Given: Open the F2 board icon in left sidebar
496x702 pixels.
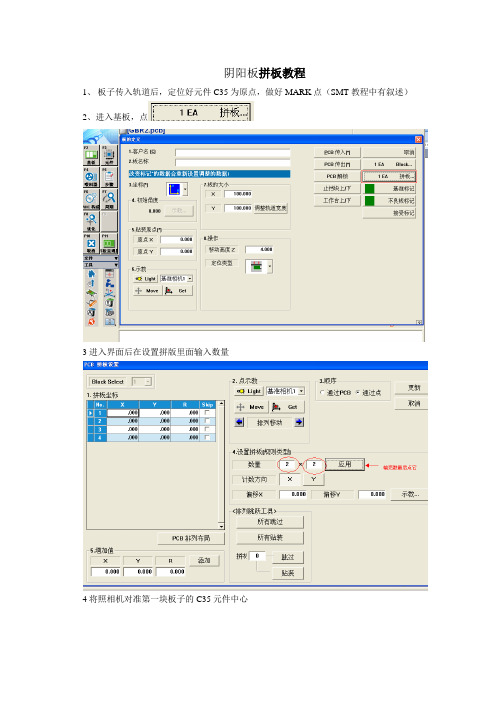Looking at the screenshot, I should coord(91,156).
